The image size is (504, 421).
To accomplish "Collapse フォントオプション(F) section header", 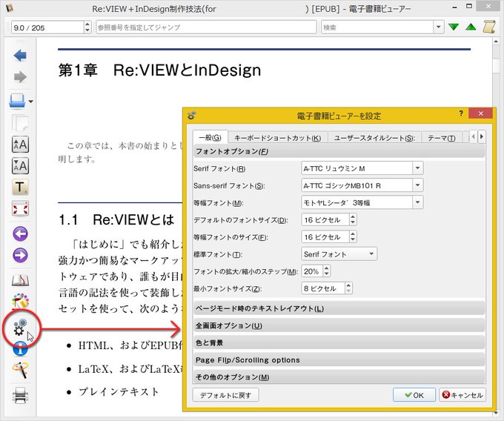I will click(x=339, y=151).
